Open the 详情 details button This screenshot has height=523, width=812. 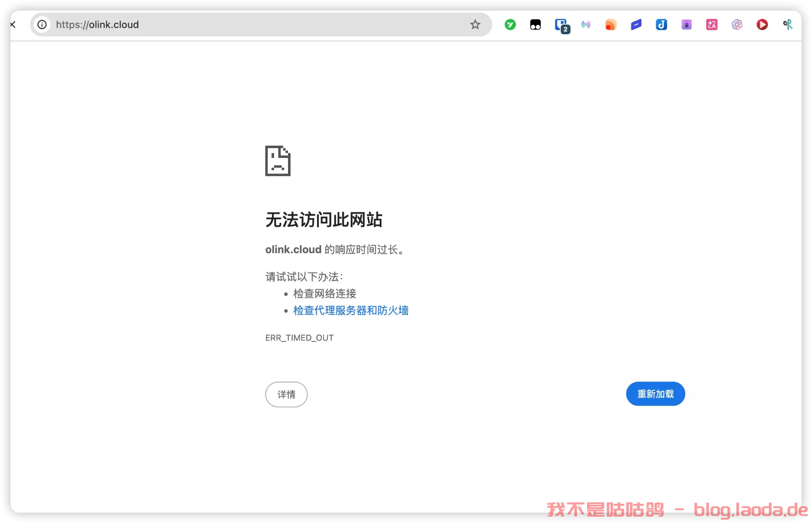[x=286, y=394]
